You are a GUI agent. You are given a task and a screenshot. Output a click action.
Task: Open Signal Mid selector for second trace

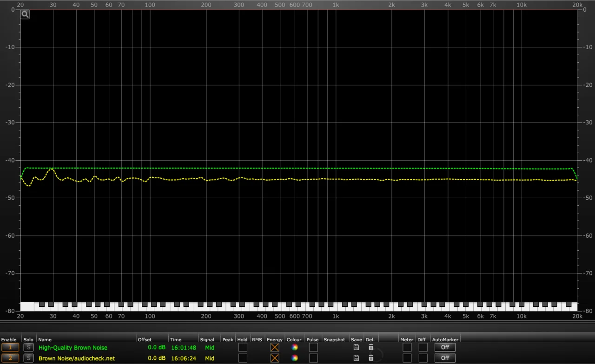point(210,358)
